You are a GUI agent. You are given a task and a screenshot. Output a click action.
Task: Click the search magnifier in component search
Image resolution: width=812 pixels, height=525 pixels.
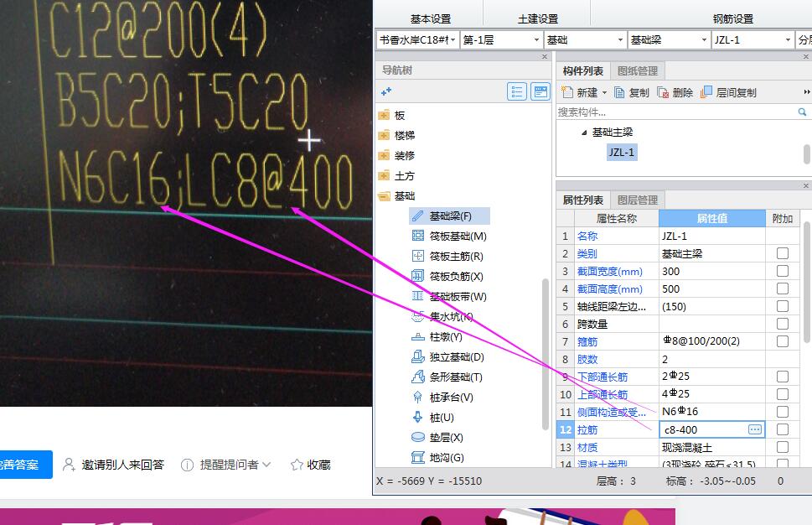click(802, 112)
